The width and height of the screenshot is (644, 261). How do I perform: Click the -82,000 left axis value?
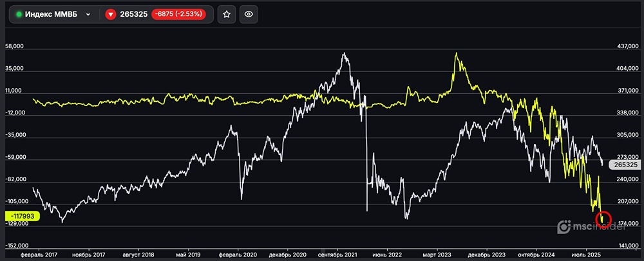[15, 179]
